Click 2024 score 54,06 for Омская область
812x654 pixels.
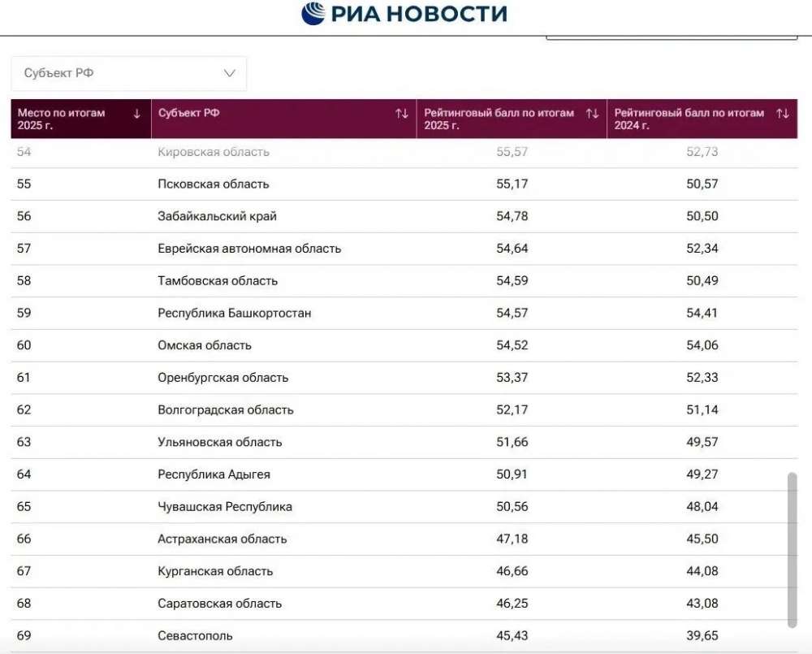[x=702, y=345]
